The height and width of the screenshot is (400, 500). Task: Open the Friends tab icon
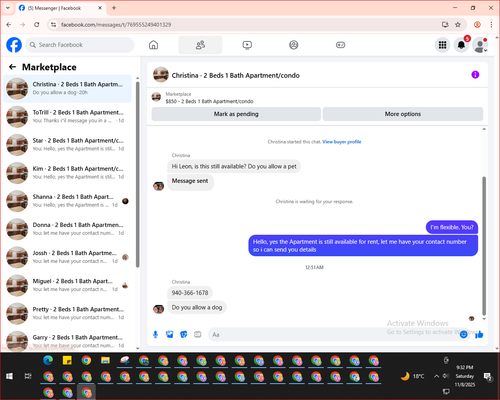click(200, 45)
